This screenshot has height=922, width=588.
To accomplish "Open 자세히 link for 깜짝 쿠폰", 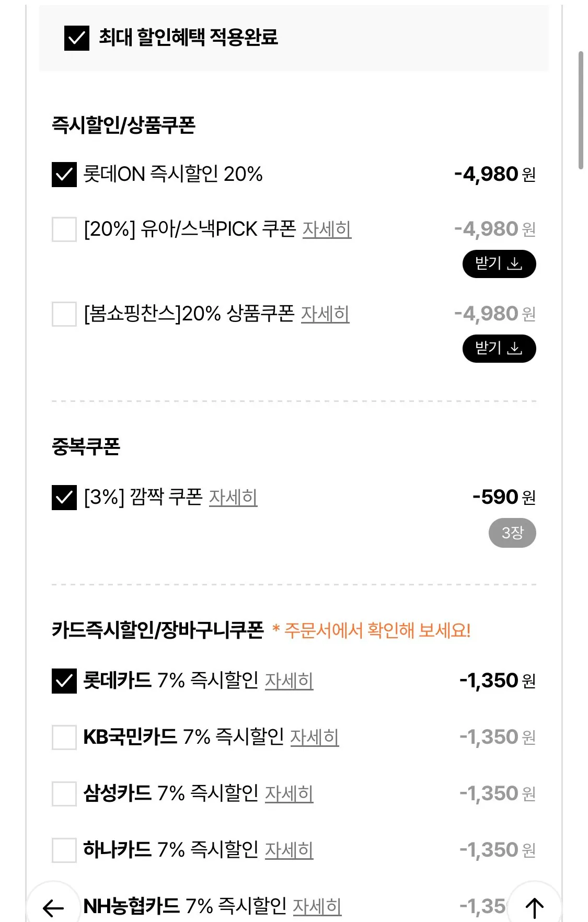I will [x=233, y=497].
